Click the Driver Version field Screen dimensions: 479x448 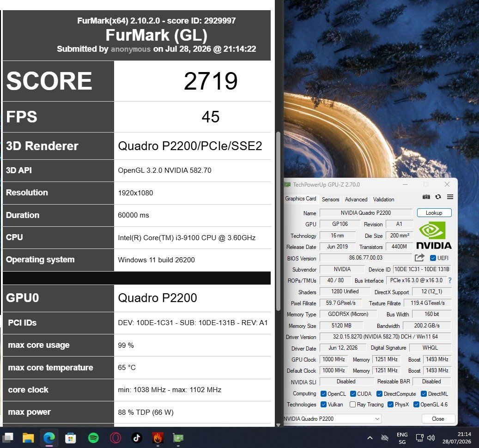click(385, 337)
